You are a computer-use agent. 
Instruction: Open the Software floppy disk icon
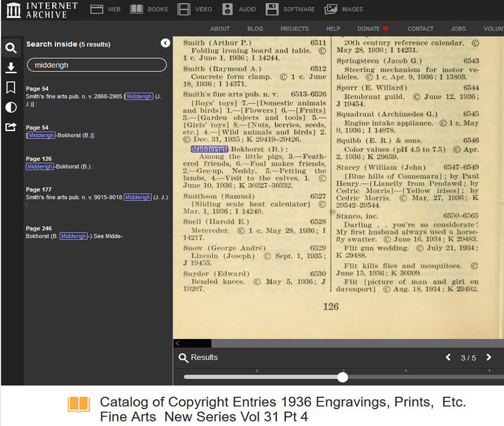click(x=272, y=9)
